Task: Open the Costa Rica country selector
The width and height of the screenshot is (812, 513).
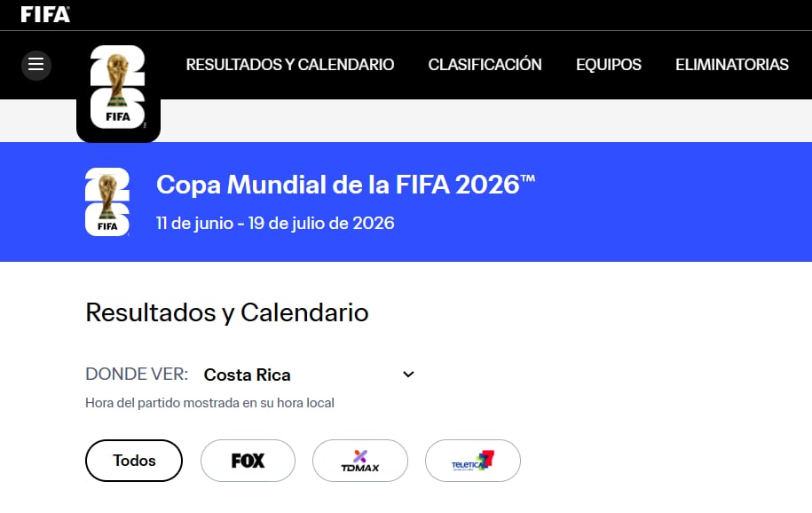Action: [x=247, y=374]
